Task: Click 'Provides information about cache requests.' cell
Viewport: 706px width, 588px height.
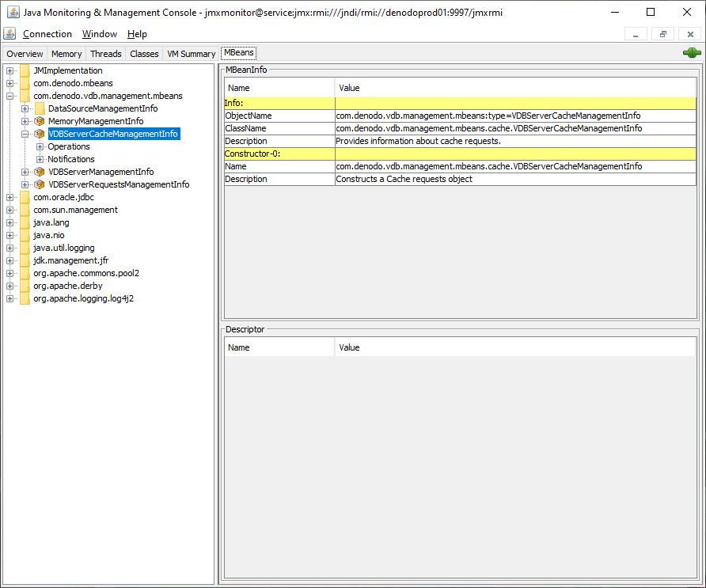Action: point(515,141)
